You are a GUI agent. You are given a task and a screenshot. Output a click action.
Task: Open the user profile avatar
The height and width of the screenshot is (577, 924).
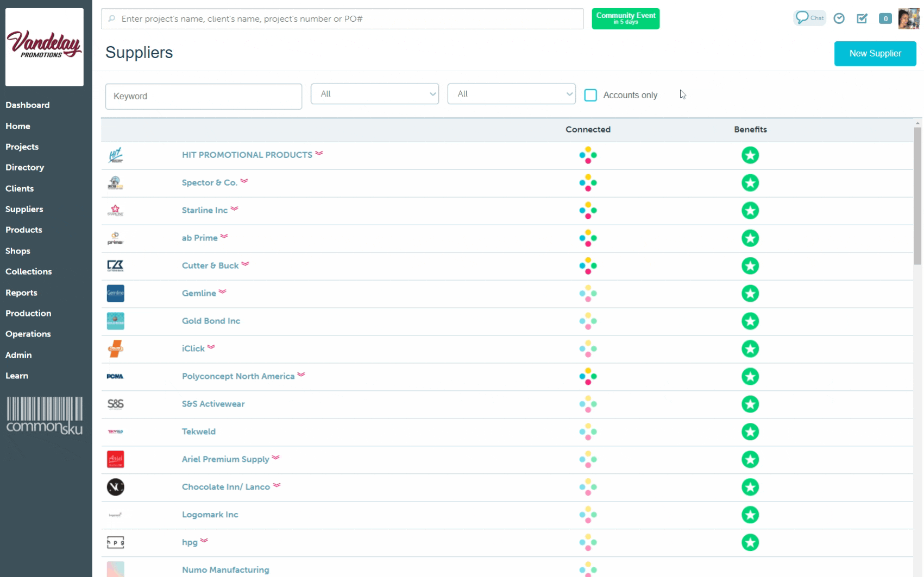click(908, 18)
